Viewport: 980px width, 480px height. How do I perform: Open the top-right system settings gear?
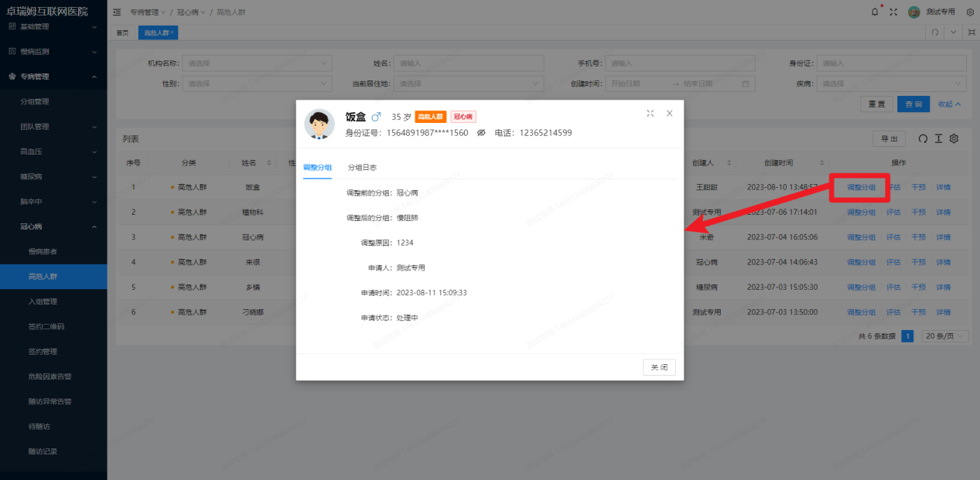click(970, 12)
